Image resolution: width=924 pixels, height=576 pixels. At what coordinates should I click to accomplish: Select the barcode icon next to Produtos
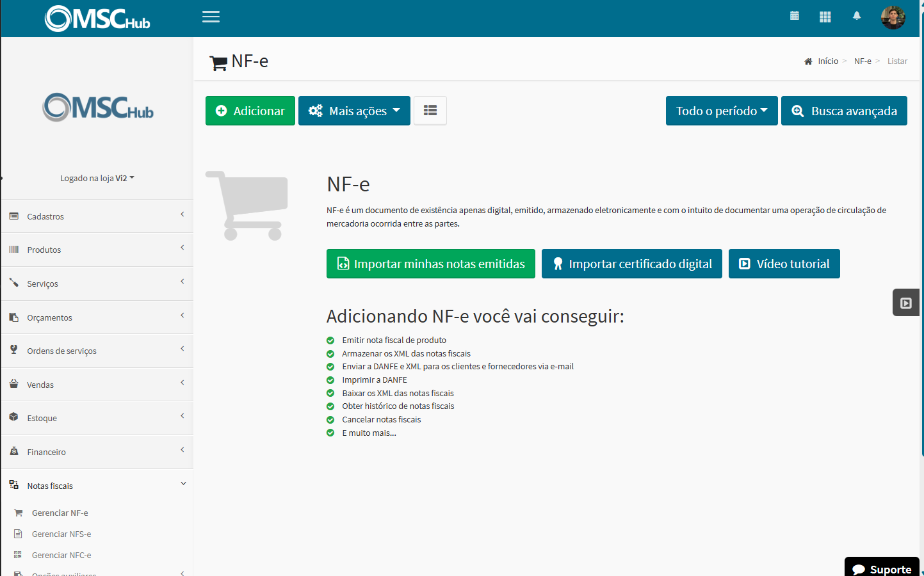[x=14, y=249]
